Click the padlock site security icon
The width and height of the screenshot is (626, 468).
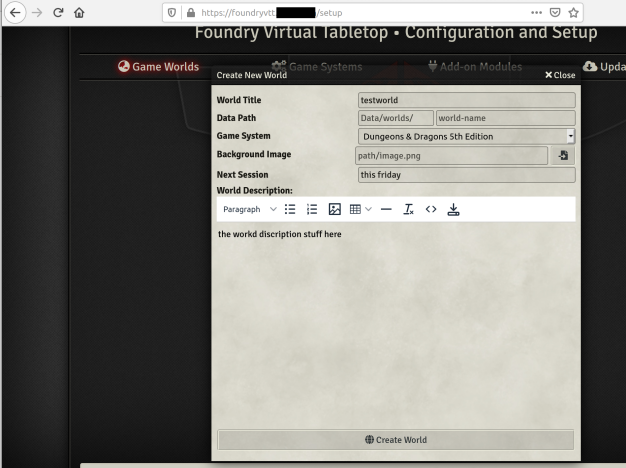point(191,13)
